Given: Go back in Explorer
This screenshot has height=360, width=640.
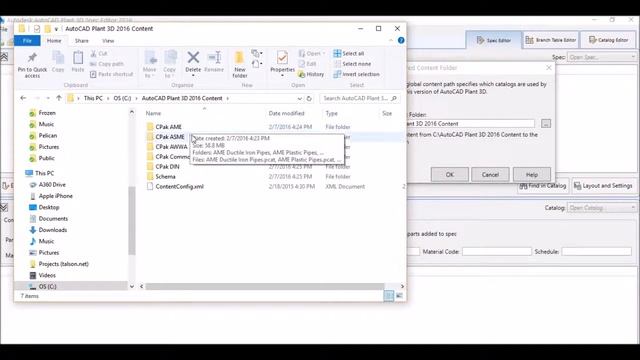Looking at the screenshot, I should (x=23, y=98).
